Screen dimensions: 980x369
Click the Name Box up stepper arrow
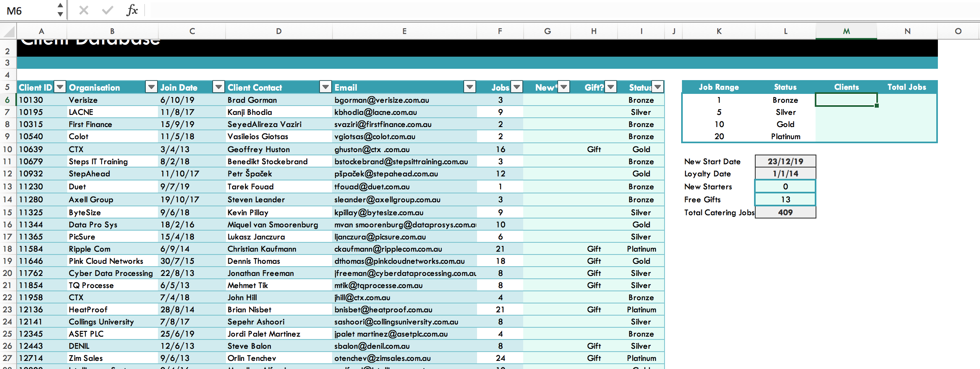point(60,6)
